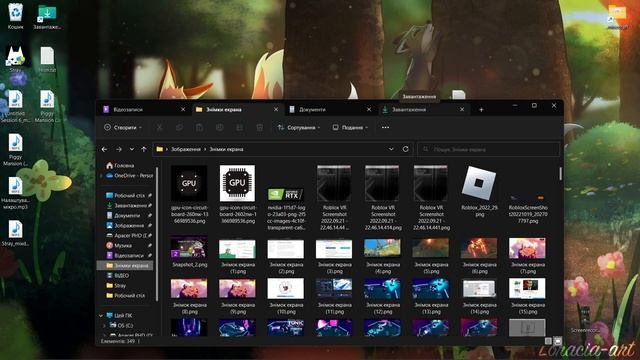The width and height of the screenshot is (640, 360).
Task: Switch to Документи tab
Action: (x=312, y=109)
